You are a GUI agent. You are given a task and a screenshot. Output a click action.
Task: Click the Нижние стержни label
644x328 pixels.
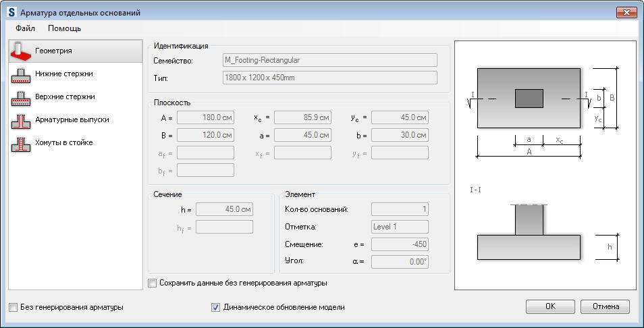(x=63, y=74)
